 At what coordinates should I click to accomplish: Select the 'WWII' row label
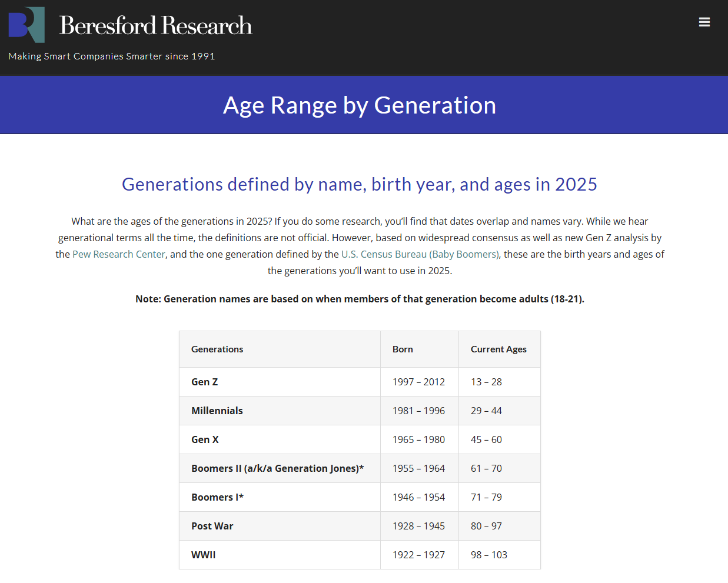click(204, 555)
